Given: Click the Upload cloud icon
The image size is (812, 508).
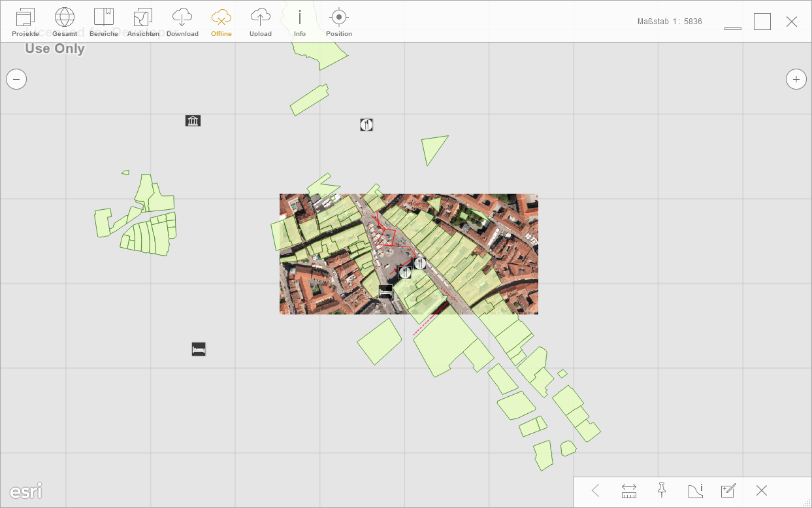Looking at the screenshot, I should 261,22.
